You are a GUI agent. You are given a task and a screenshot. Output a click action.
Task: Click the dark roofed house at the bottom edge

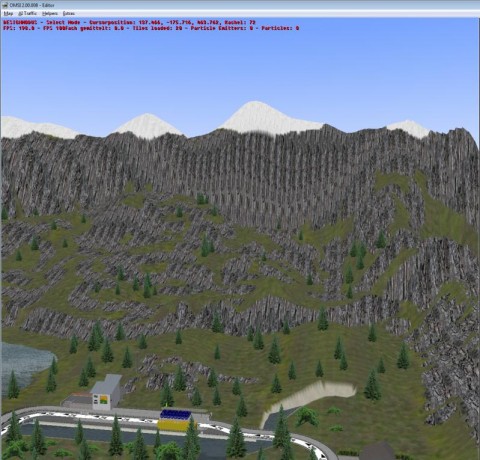[377, 451]
